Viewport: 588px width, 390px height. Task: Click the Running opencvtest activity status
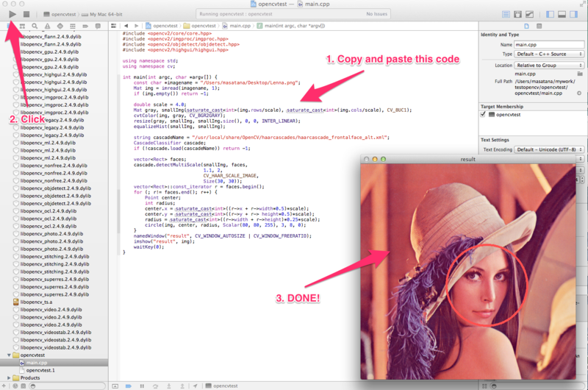tap(293, 14)
